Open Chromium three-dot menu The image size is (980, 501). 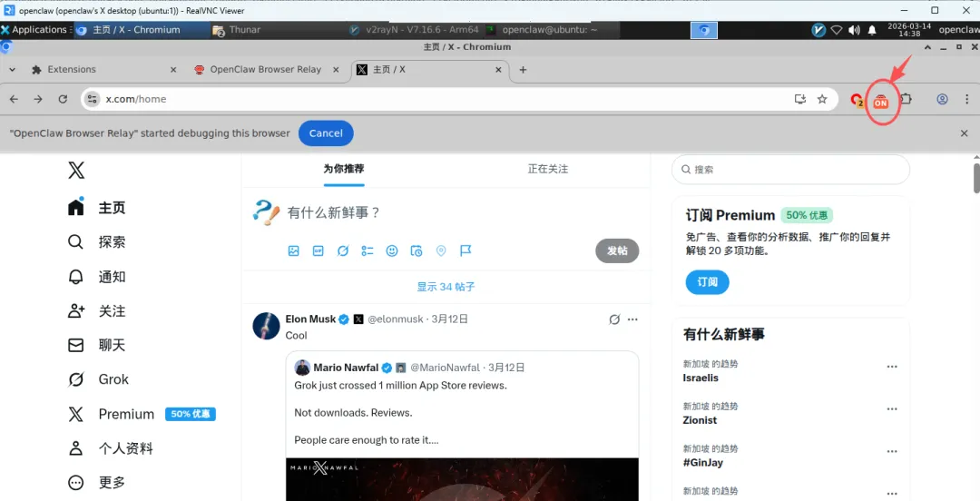tap(967, 99)
